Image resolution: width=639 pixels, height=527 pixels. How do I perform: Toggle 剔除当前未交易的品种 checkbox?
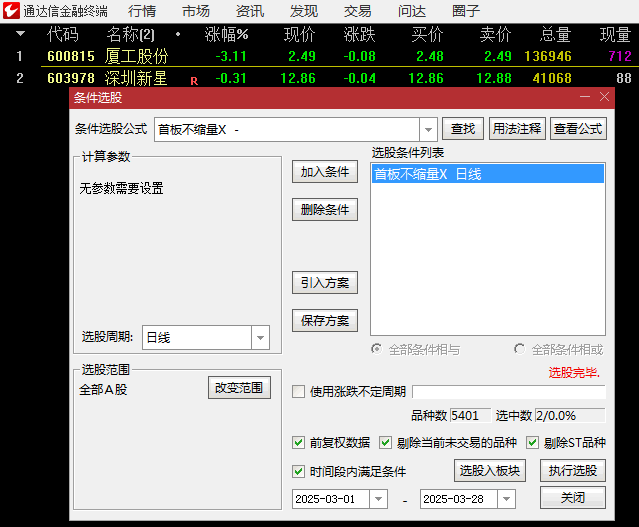click(x=386, y=443)
